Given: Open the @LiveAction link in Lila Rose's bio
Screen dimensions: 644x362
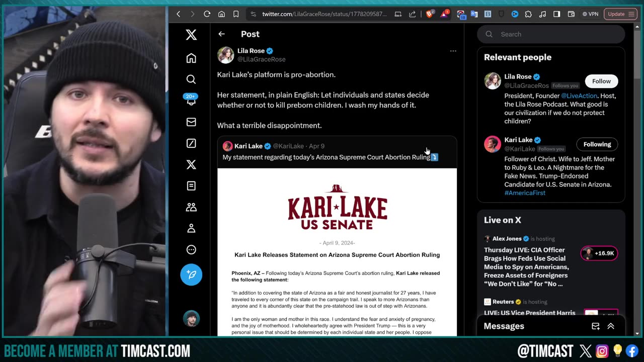Looking at the screenshot, I should click(x=579, y=96).
